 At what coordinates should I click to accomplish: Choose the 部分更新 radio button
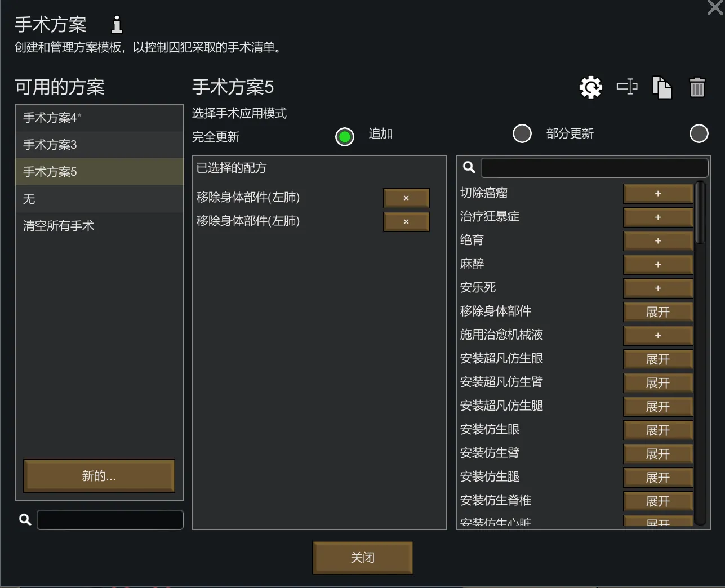click(x=699, y=134)
